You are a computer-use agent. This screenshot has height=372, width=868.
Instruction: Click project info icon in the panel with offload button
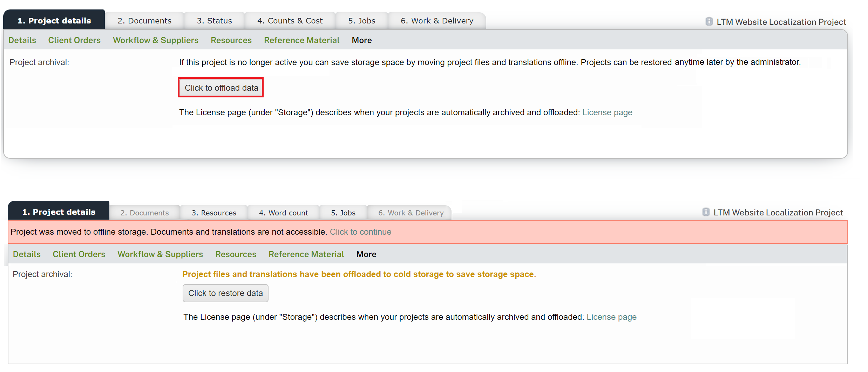(x=708, y=22)
